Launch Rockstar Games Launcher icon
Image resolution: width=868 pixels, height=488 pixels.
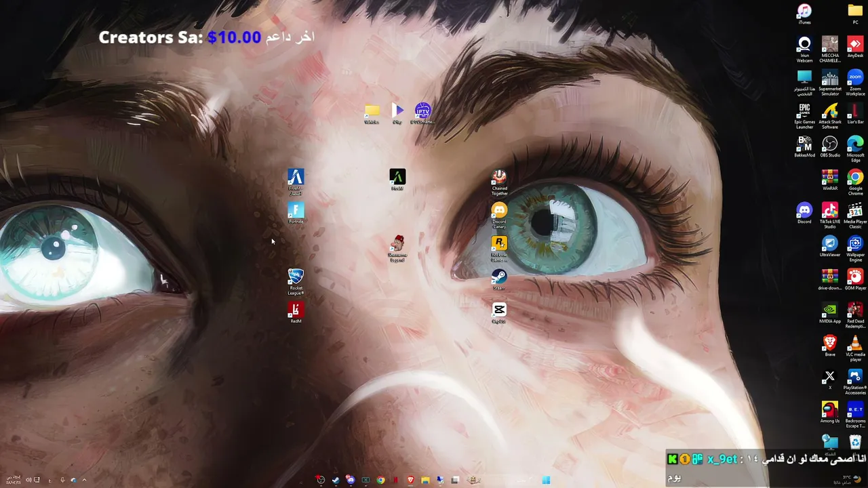click(499, 249)
